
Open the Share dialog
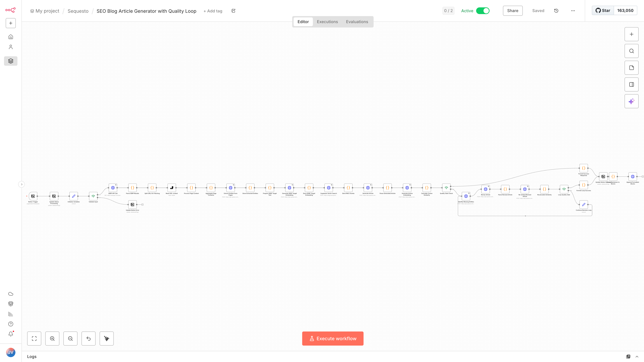click(513, 11)
